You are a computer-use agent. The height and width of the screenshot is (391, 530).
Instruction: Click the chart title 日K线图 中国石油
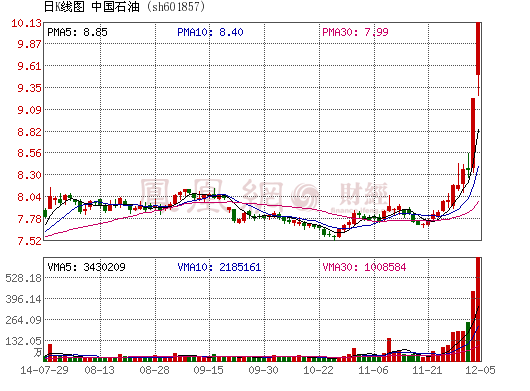[91, 7]
